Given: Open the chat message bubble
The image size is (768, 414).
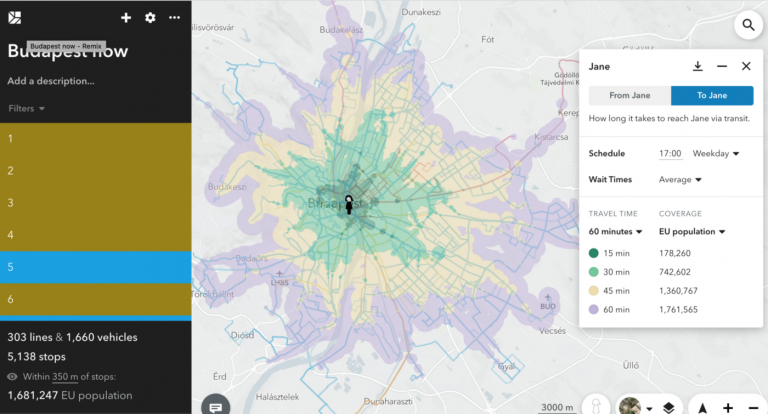Looking at the screenshot, I should point(216,407).
